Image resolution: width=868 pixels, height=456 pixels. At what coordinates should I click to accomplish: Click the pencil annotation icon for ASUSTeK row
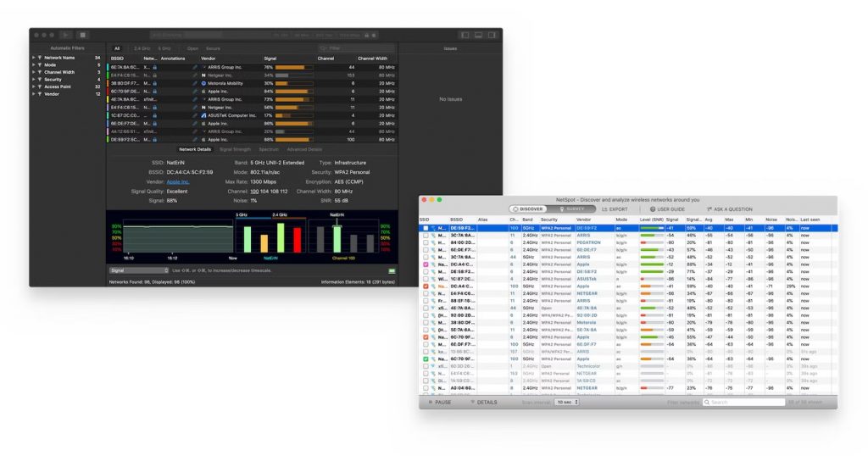click(195, 115)
